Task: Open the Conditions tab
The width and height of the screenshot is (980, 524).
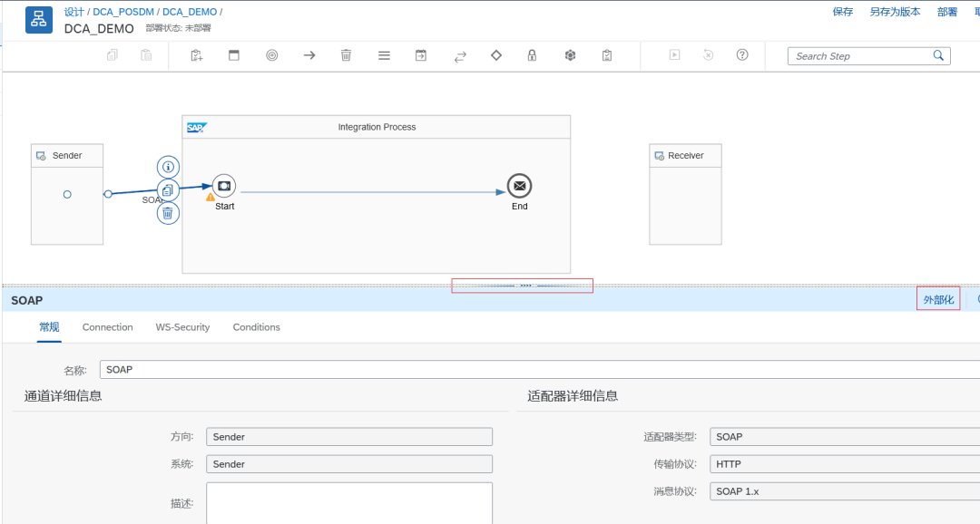Action: tap(256, 327)
